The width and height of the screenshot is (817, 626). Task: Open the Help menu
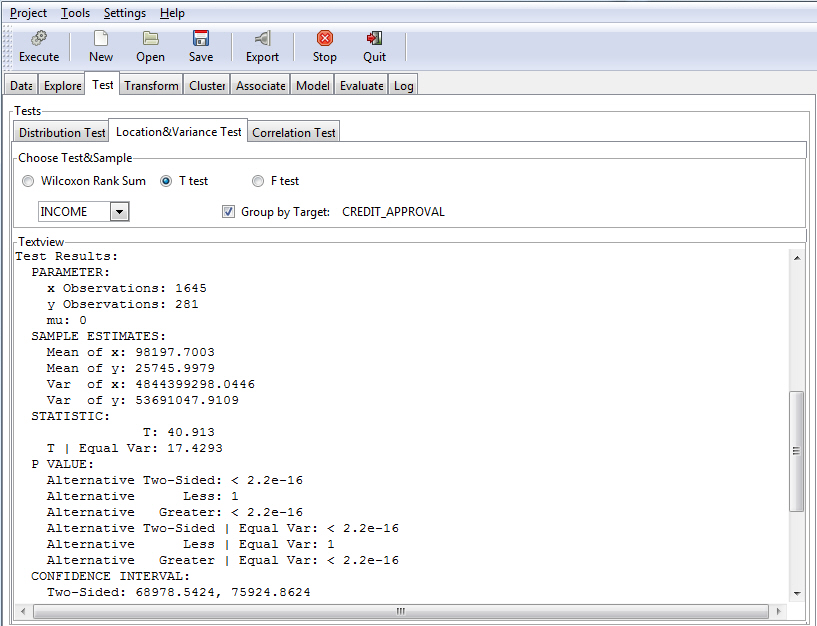pyautogui.click(x=172, y=13)
